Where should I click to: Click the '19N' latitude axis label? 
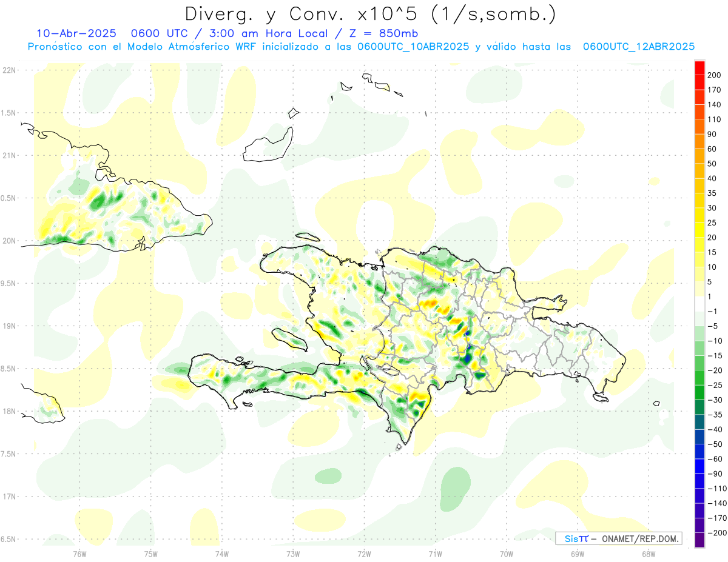pos(8,326)
